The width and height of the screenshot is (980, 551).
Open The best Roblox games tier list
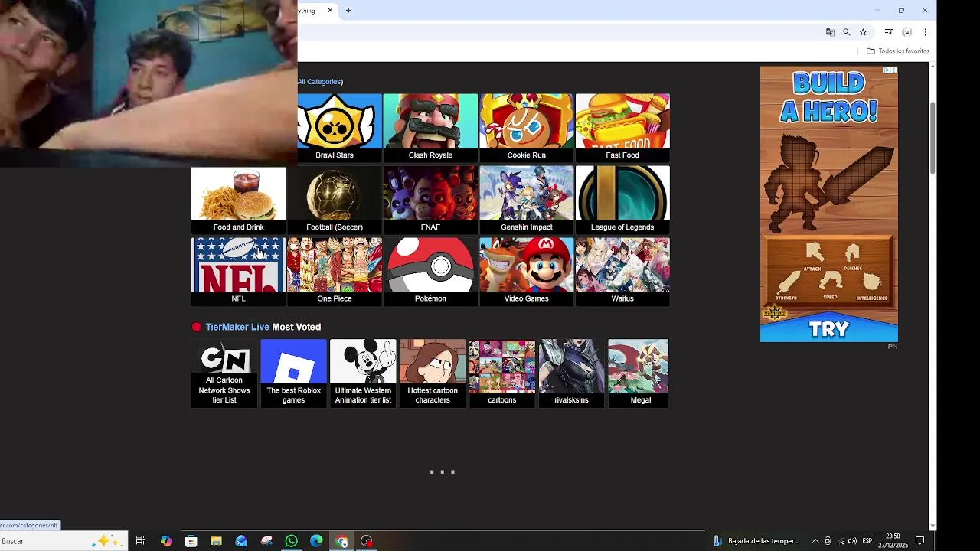[293, 373]
